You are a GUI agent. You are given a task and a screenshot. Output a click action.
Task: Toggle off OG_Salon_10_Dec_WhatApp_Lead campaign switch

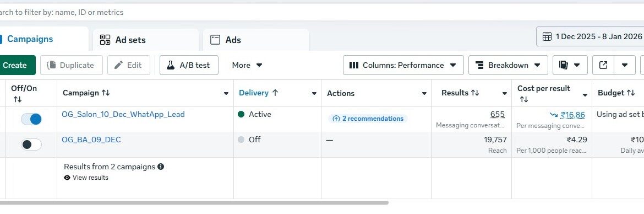click(x=31, y=119)
